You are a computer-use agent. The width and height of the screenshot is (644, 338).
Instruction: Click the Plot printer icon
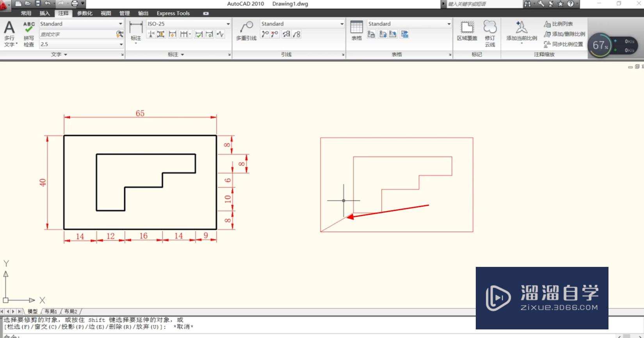click(75, 4)
